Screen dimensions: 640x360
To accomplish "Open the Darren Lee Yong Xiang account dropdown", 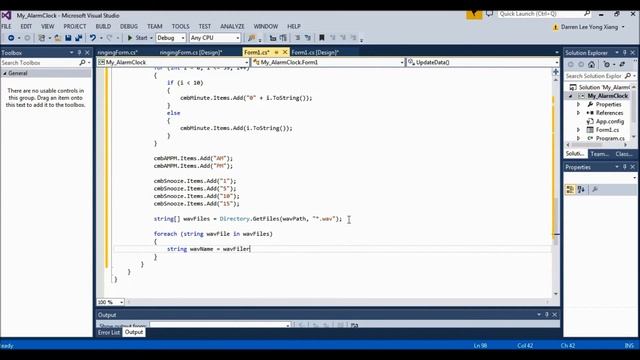I will 623,27.
